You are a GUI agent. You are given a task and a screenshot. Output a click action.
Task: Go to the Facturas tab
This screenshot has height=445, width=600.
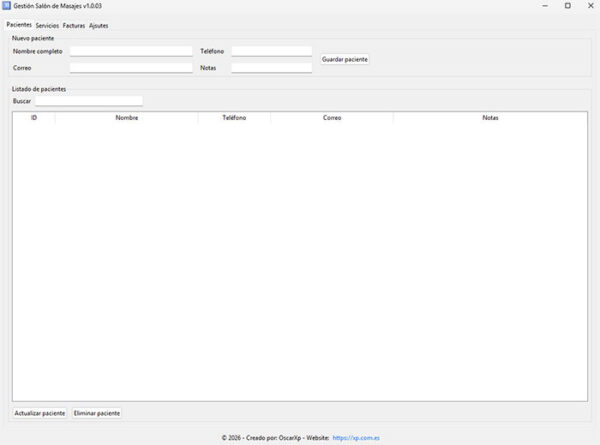point(74,26)
